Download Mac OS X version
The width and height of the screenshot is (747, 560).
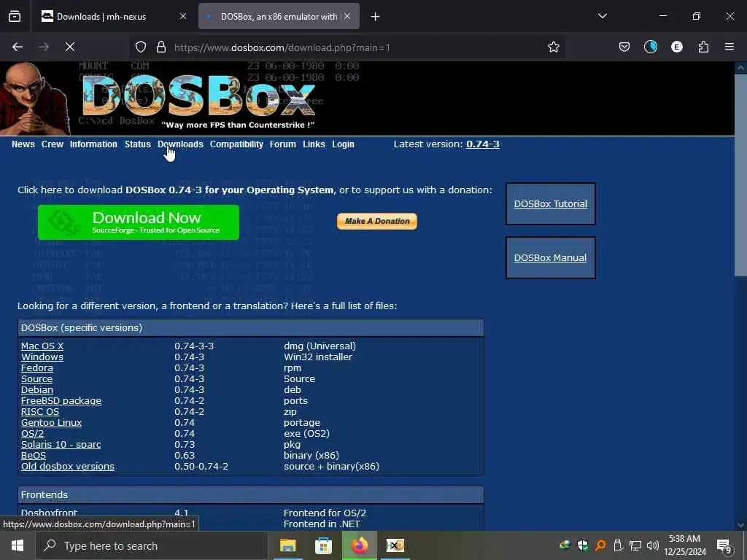tap(42, 346)
